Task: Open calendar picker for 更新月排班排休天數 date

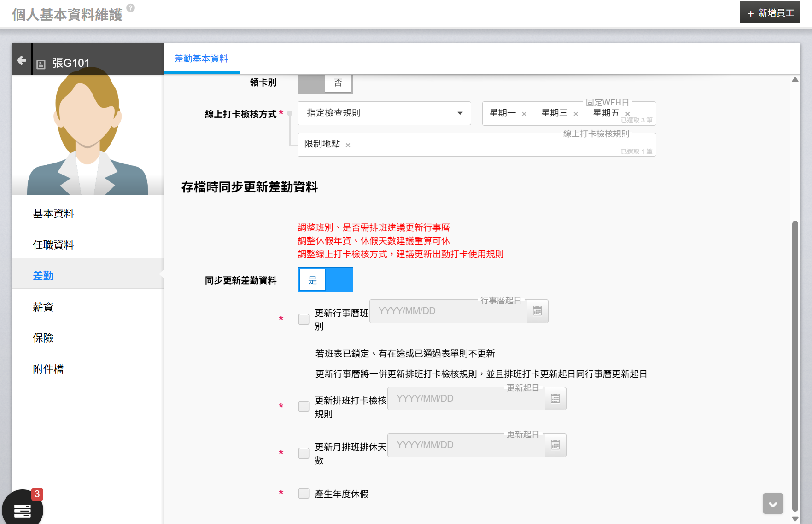Action: [555, 445]
